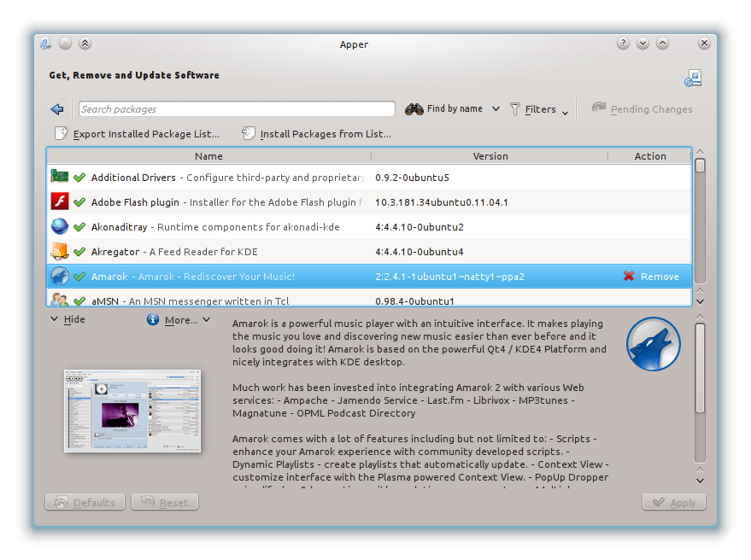Click the titlebar round dot button
The width and height of the screenshot is (751, 560).
click(x=65, y=44)
